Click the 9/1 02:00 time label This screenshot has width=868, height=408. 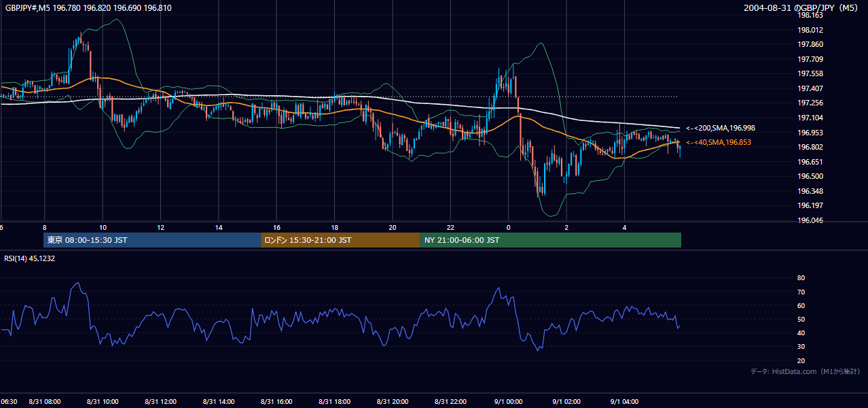pos(566,401)
